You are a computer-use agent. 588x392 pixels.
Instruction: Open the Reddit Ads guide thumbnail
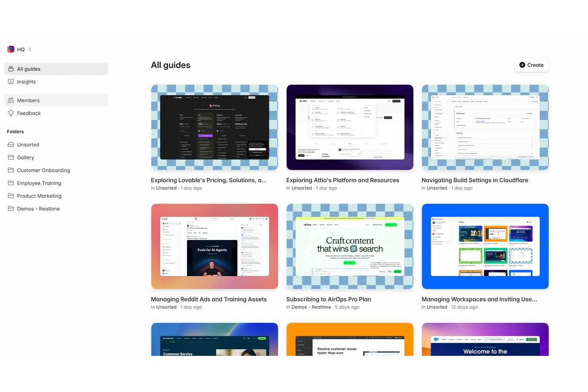click(x=215, y=246)
